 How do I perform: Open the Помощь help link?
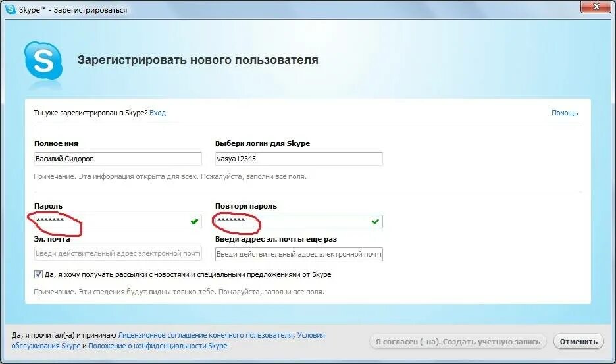(x=565, y=113)
